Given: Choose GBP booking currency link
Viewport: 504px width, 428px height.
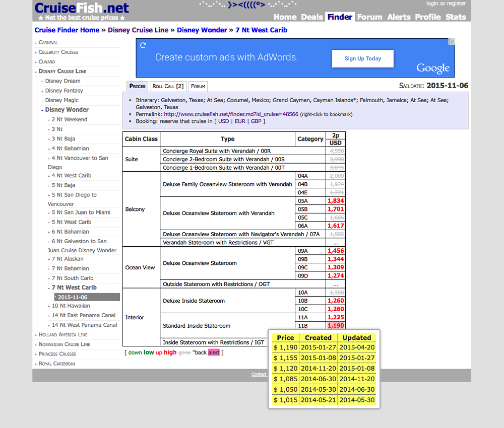Looking at the screenshot, I should 256,121.
